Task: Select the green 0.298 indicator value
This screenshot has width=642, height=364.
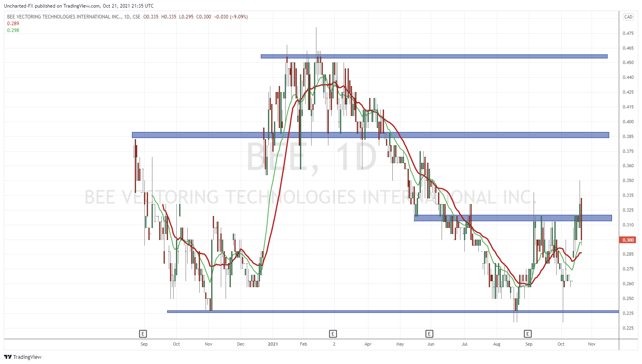Action: pyautogui.click(x=13, y=30)
